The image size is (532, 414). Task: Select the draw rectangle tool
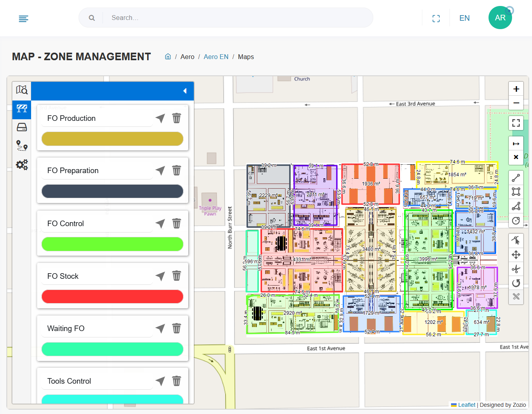[516, 192]
